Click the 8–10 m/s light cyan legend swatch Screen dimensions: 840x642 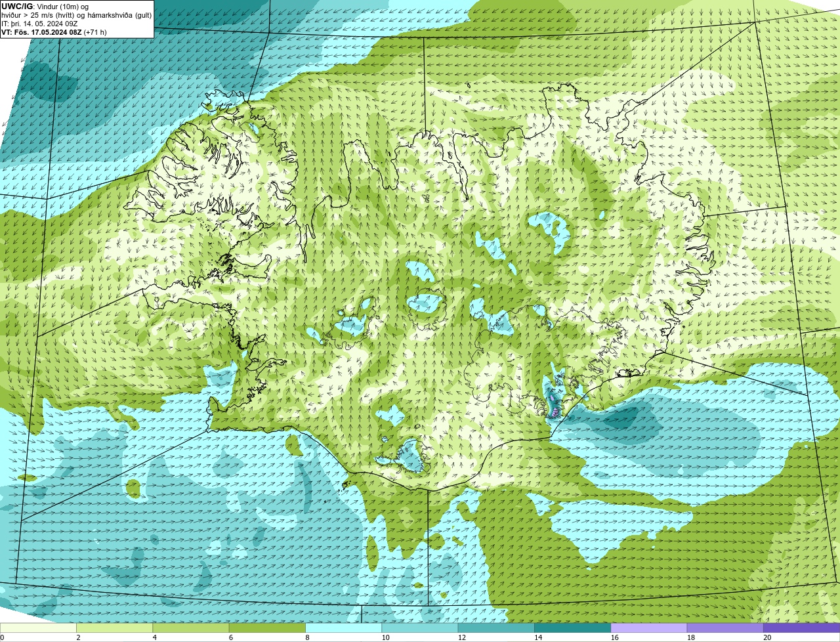pos(343,628)
